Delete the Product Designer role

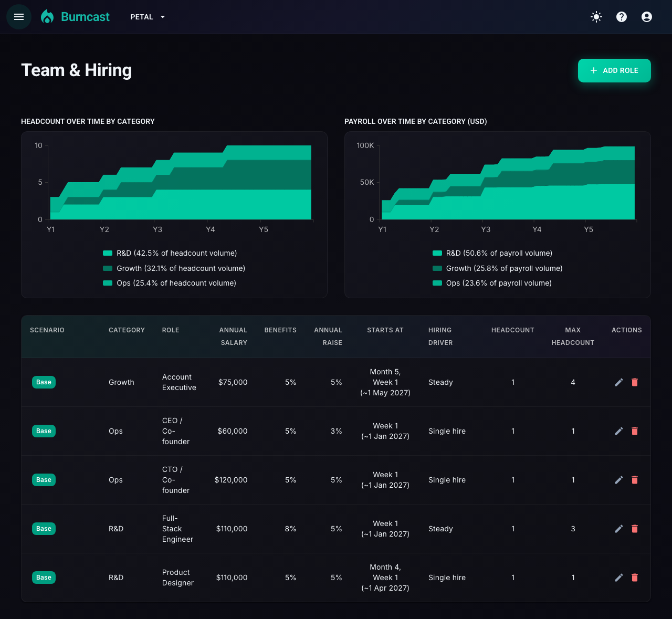(x=635, y=578)
